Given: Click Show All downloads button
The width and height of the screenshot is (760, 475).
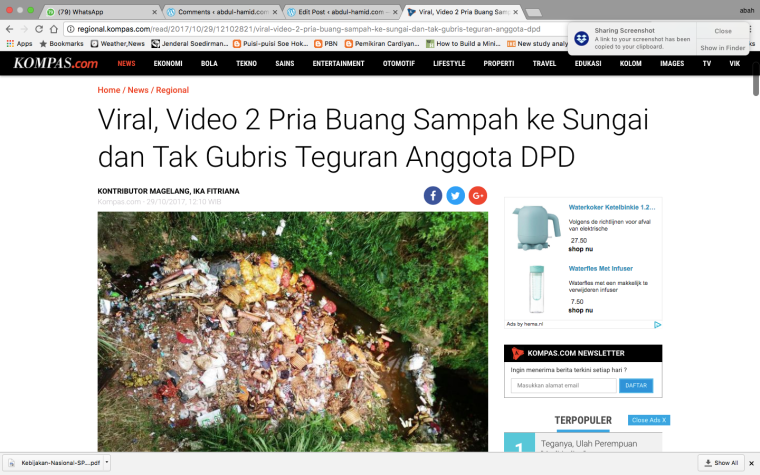Looking at the screenshot, I should pyautogui.click(x=721, y=463).
